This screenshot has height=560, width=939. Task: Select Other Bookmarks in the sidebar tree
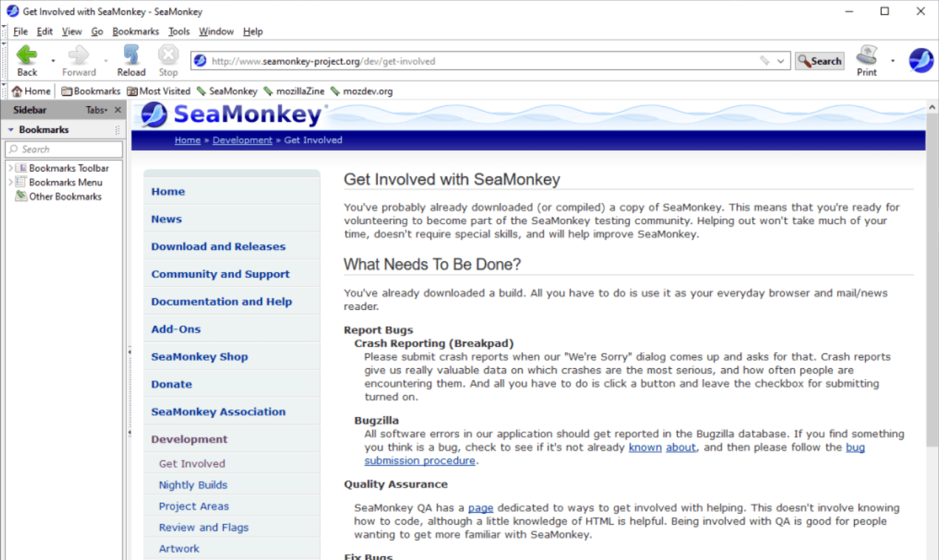(x=65, y=196)
